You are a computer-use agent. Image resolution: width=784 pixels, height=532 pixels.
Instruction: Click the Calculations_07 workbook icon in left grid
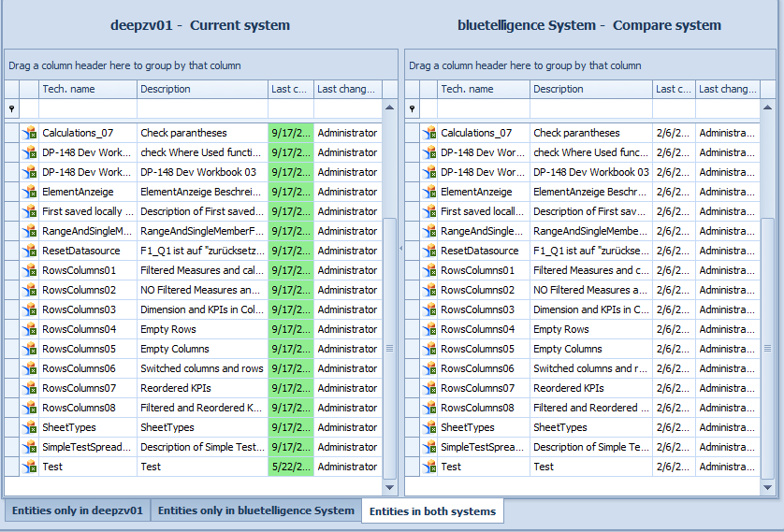pyautogui.click(x=29, y=133)
